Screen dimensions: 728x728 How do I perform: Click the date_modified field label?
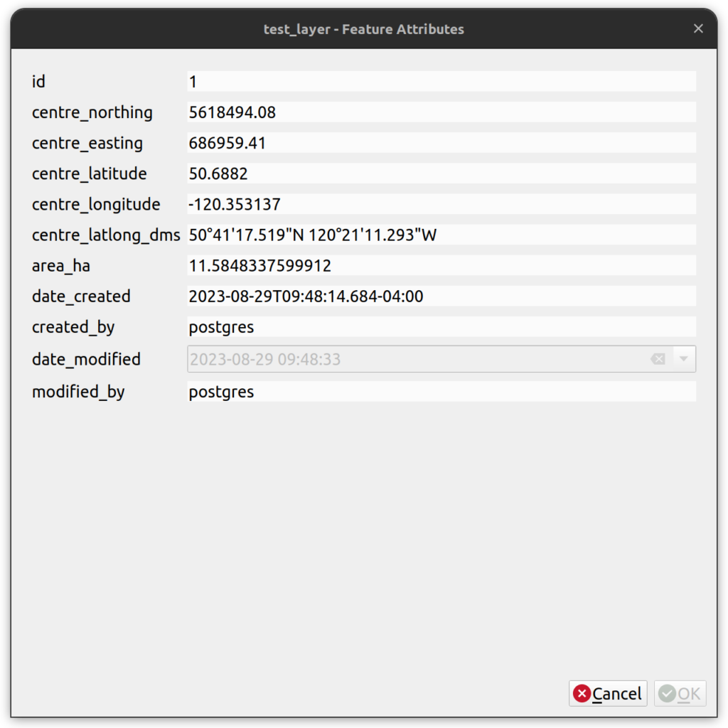86,359
